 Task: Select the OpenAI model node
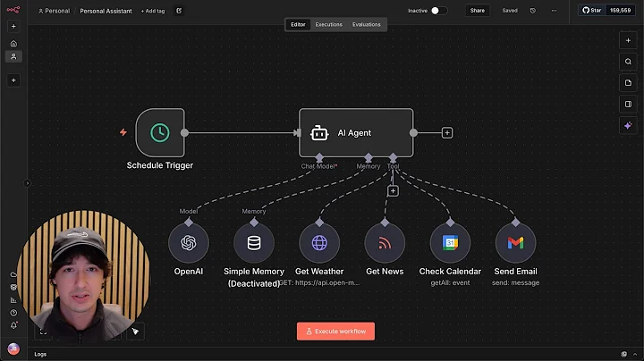(x=189, y=243)
